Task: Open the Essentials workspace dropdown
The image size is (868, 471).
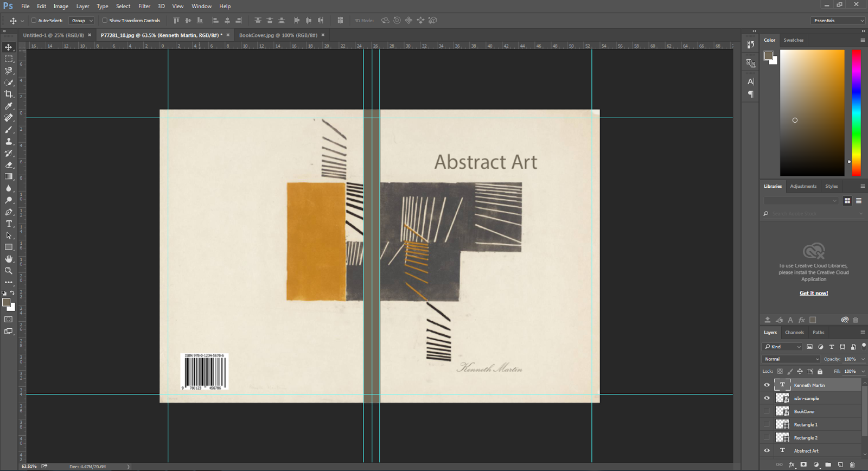Action: pos(838,21)
